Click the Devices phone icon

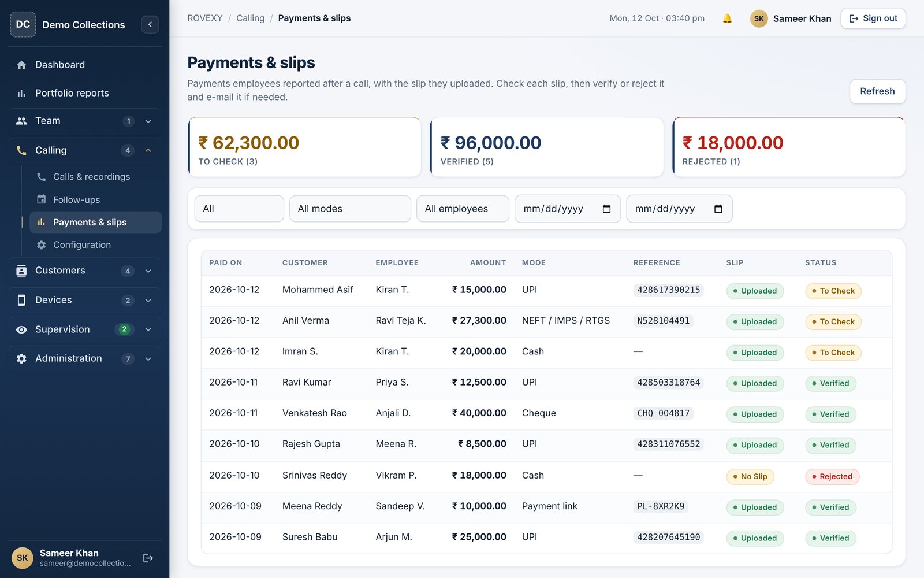pos(21,301)
